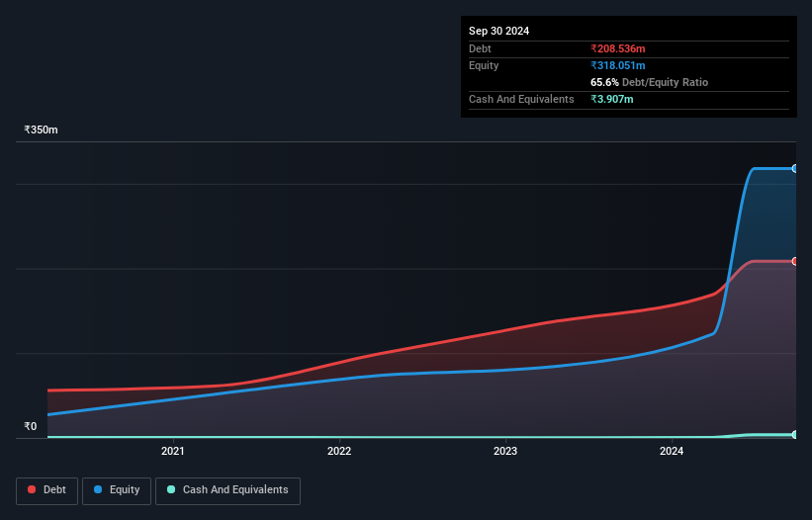Click the red Debt legend dot

coord(32,489)
